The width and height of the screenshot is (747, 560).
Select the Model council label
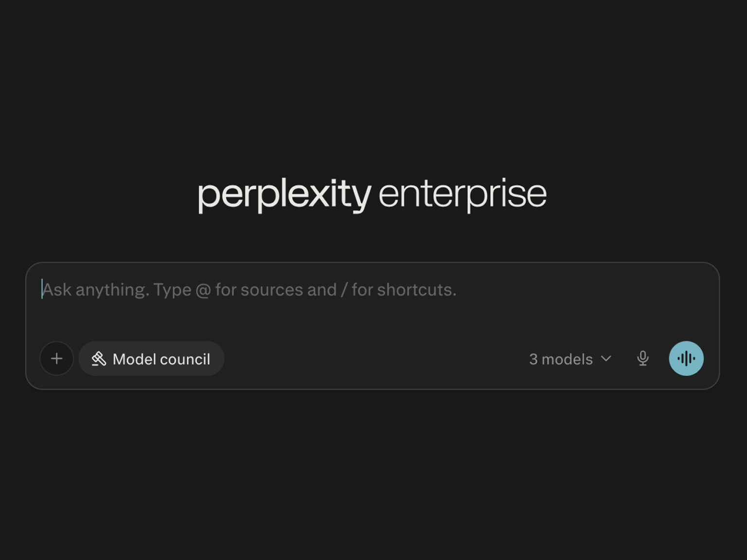(161, 359)
